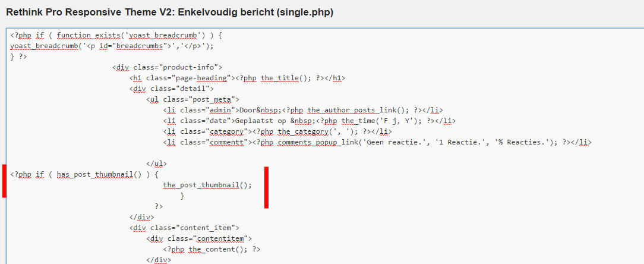The width and height of the screenshot is (644, 264).
Task: Place cursor on contentitem div line
Action: pos(199,238)
